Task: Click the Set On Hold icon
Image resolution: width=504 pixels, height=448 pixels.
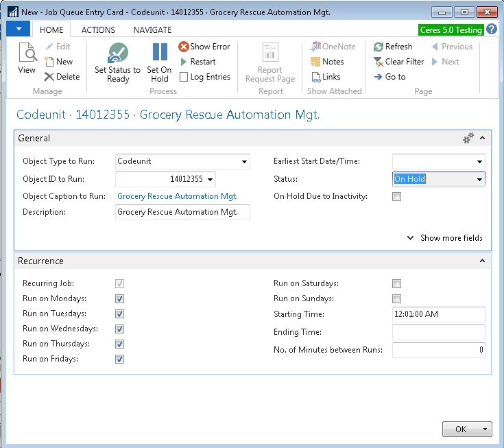Action: point(159,53)
